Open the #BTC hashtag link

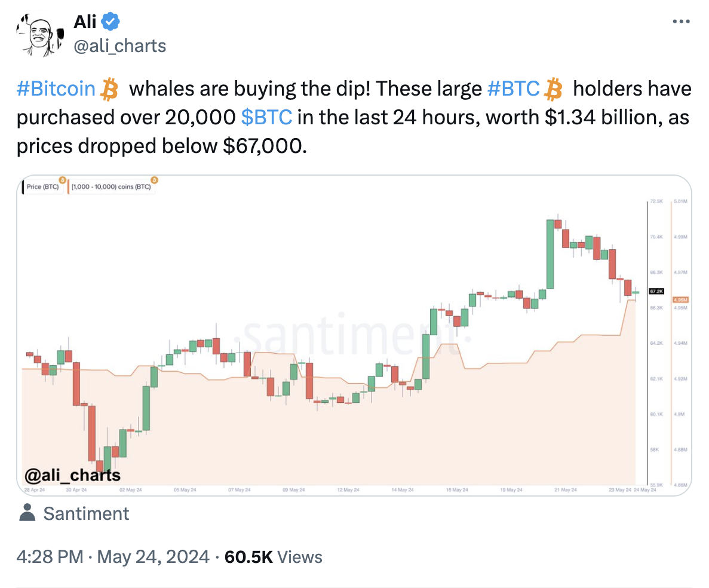tap(514, 88)
